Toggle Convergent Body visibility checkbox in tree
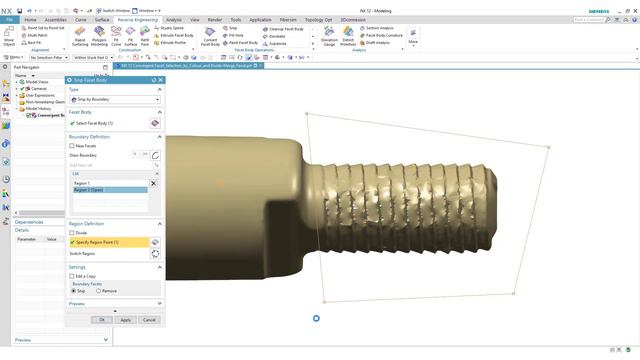The width and height of the screenshot is (640, 360). tap(29, 116)
